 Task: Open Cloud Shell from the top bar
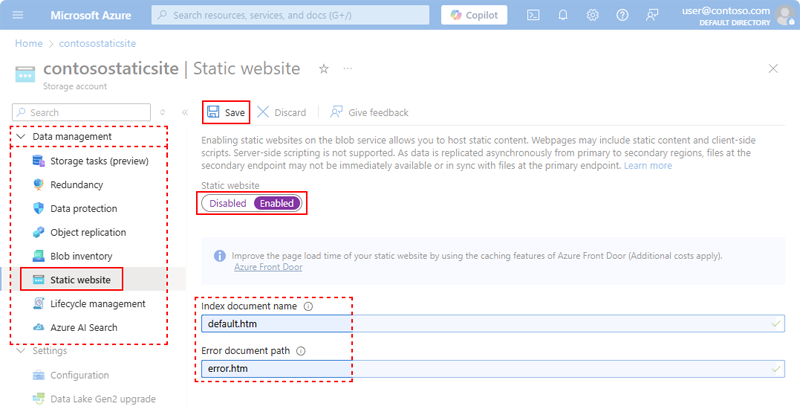tap(533, 15)
